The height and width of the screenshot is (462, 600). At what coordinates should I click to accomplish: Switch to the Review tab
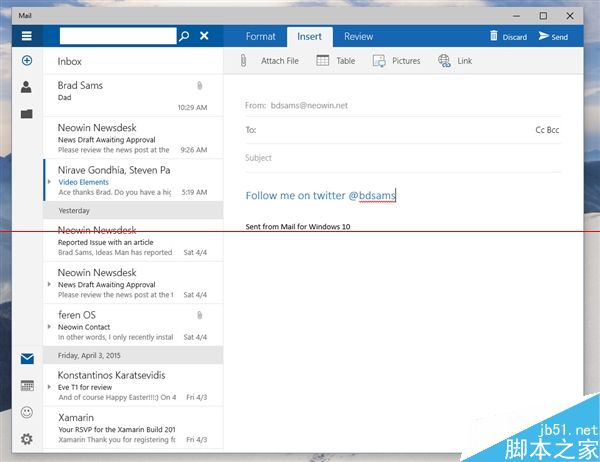(358, 37)
